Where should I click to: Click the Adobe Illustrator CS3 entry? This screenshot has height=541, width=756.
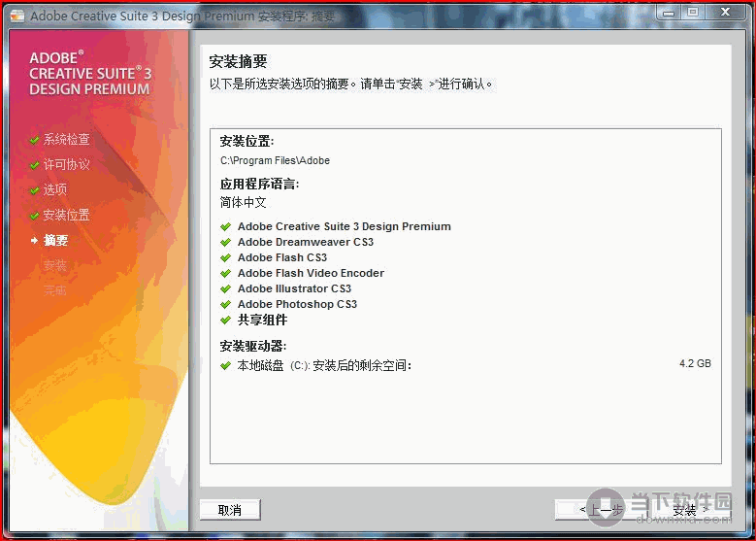(295, 288)
